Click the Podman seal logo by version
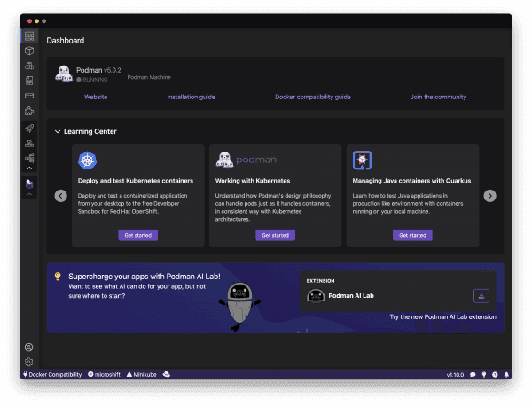Screen dimensions: 532x406 (64, 74)
